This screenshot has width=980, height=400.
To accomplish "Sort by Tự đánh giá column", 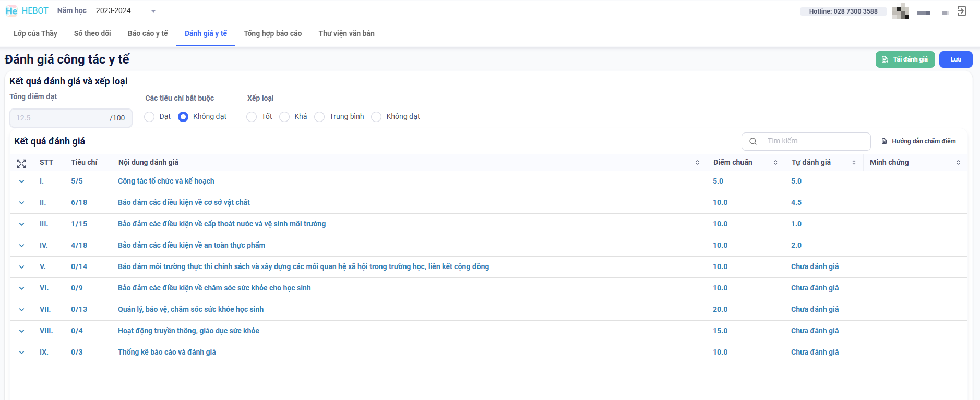I will [x=854, y=163].
